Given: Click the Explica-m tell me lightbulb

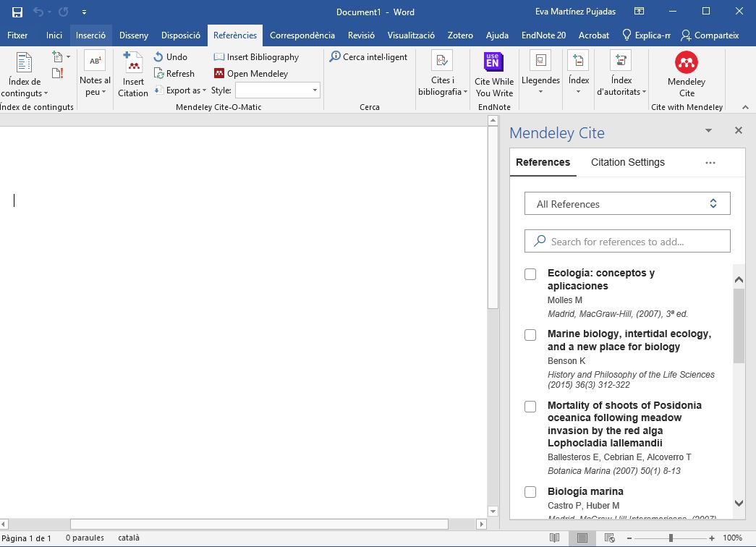Looking at the screenshot, I should 646,35.
